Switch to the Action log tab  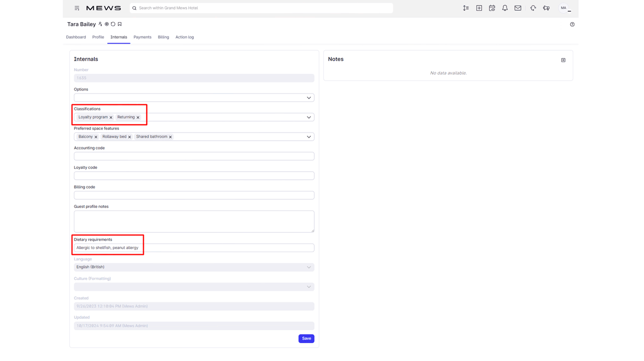tap(184, 37)
